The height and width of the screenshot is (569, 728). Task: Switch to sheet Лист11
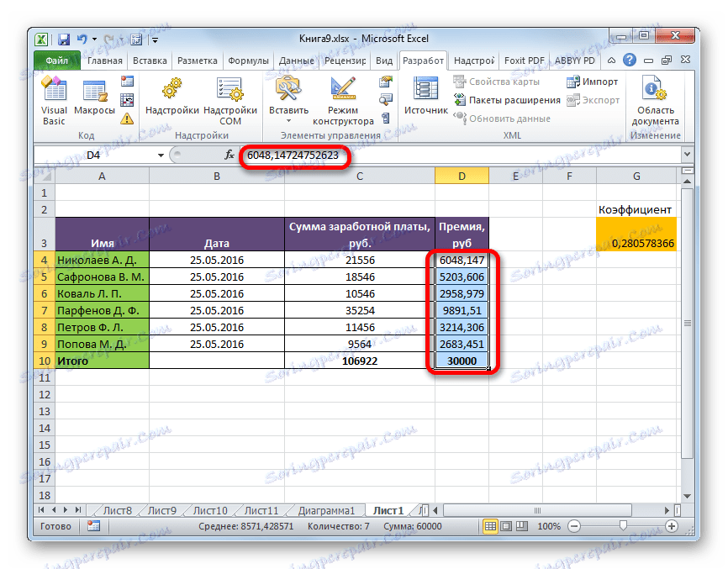tap(261, 510)
